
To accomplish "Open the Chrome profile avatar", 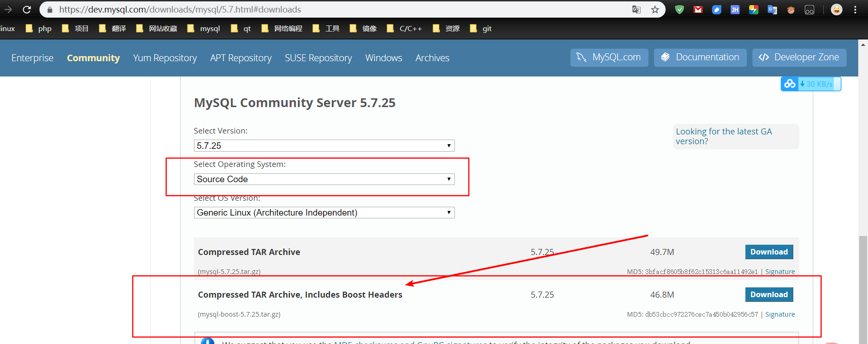I will tap(836, 9).
